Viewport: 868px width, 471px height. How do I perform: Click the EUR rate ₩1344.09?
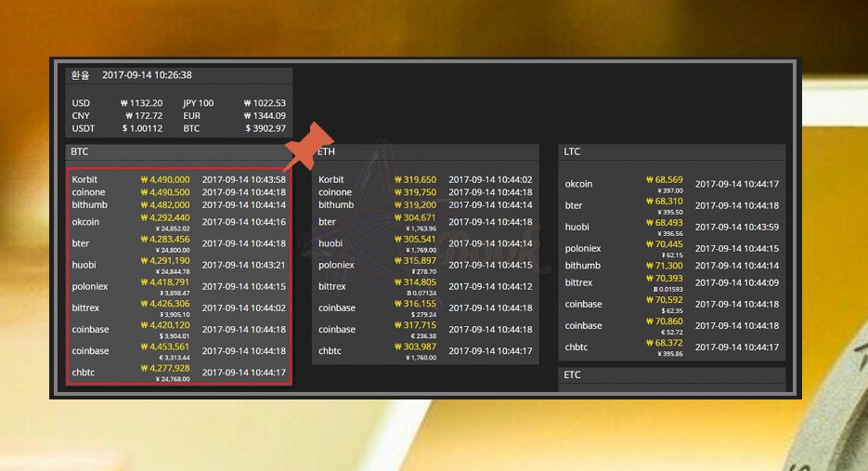(x=265, y=116)
